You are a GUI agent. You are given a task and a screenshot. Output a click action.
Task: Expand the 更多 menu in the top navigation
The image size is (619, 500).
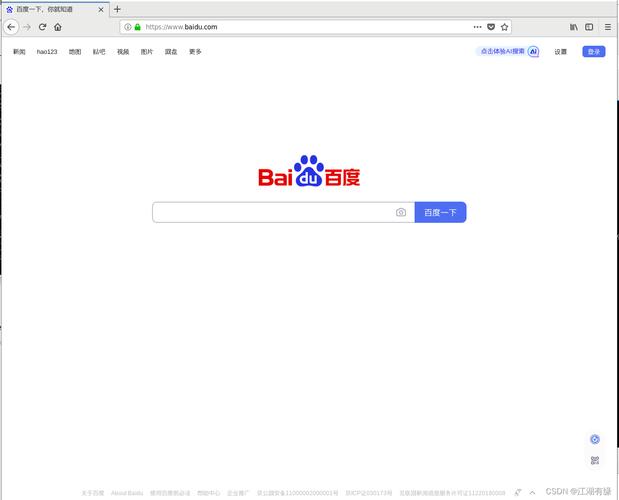coord(195,52)
